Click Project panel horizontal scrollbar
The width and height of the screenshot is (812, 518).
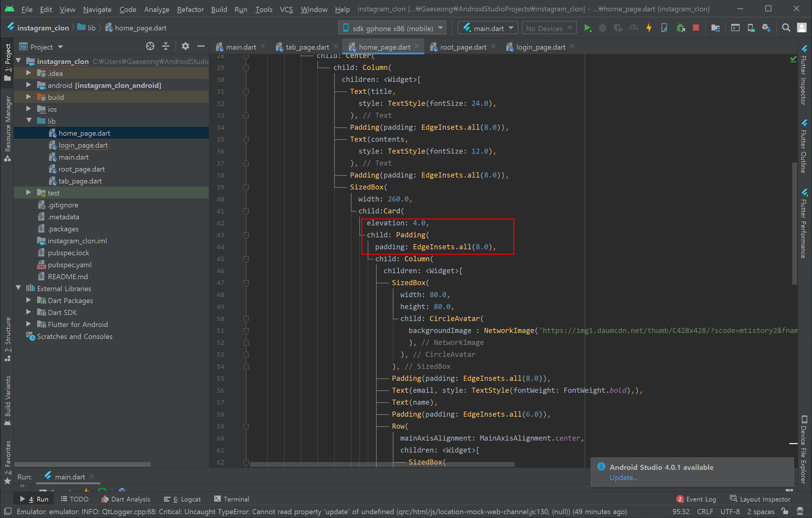(82, 464)
